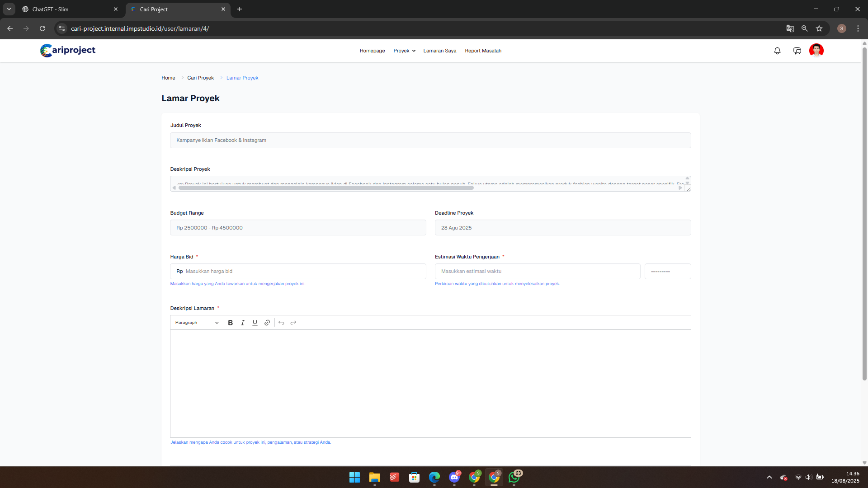This screenshot has height=488, width=868.
Task: Open the chat messages icon
Action: (x=797, y=51)
